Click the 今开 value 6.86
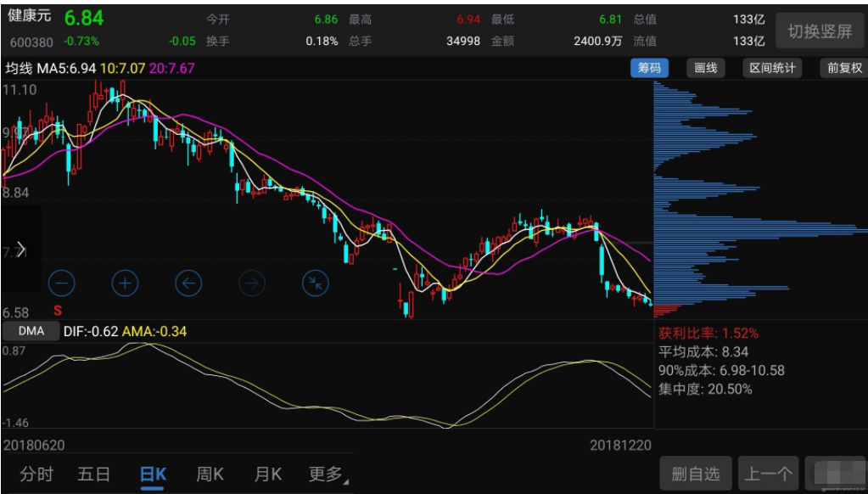Screen dimensions: 868x494 326,20
